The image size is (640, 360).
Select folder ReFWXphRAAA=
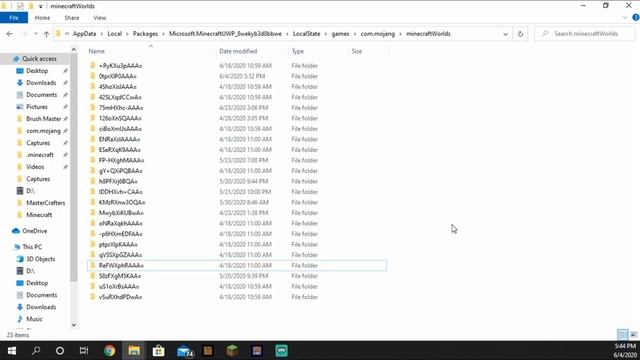[237, 265]
